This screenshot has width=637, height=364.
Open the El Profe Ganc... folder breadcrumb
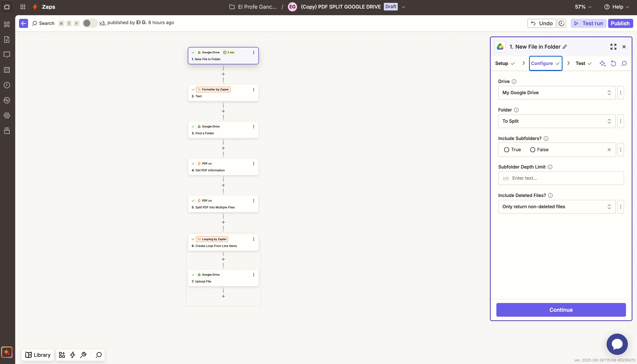tap(253, 7)
